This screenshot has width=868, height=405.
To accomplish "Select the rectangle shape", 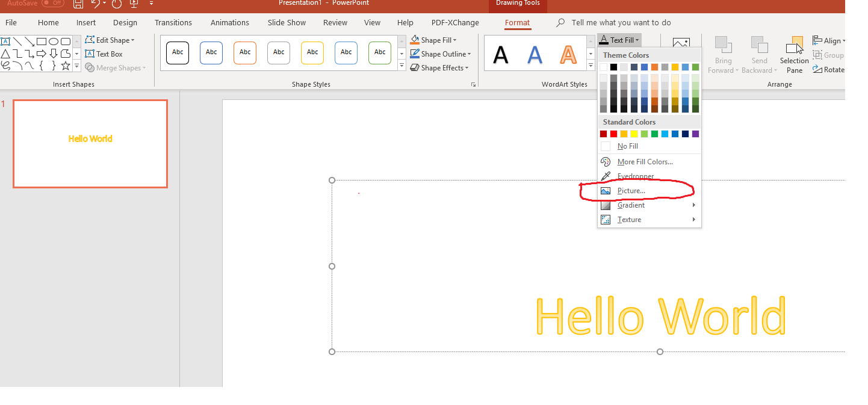I will click(42, 42).
